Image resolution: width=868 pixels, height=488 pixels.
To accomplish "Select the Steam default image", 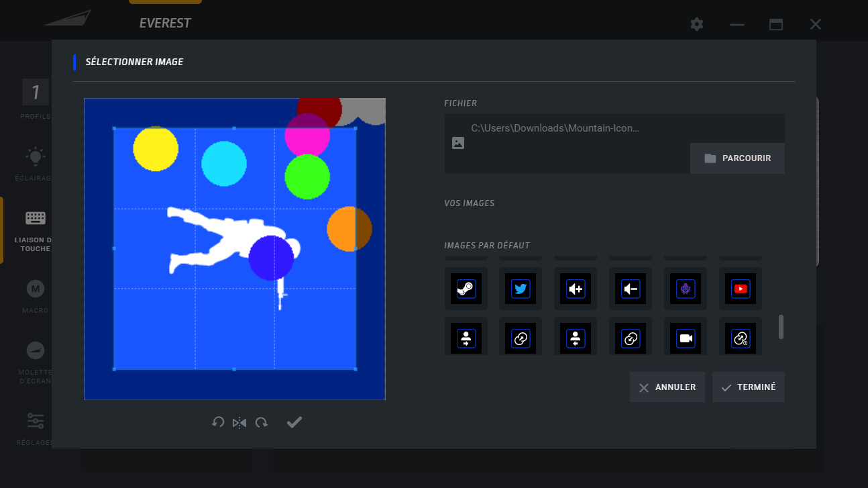I will click(466, 289).
